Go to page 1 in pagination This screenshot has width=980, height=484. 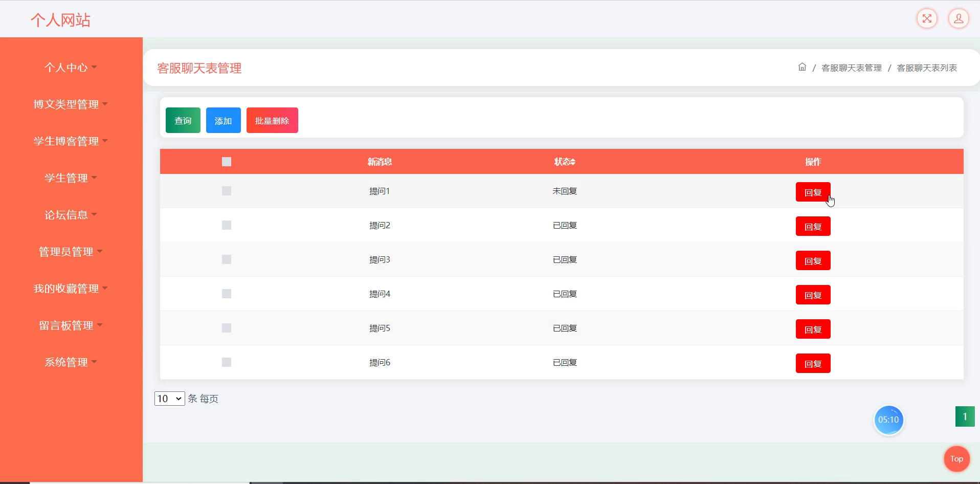(x=965, y=416)
